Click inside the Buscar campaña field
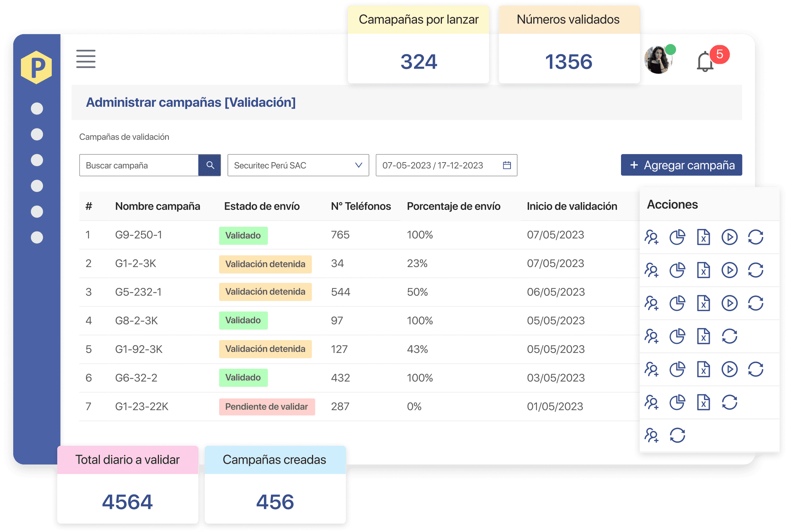788x532 pixels. pos(139,165)
